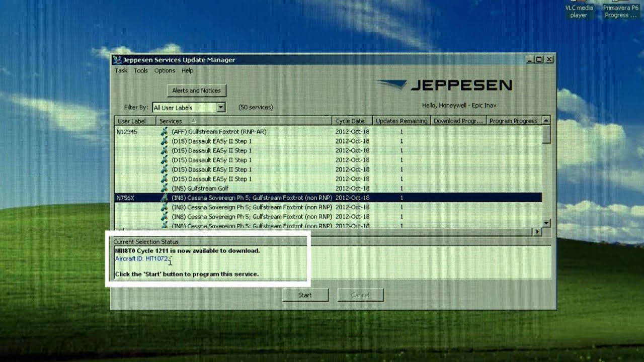Click the service icon for (IN5) Gulfstream Golf

(164, 189)
